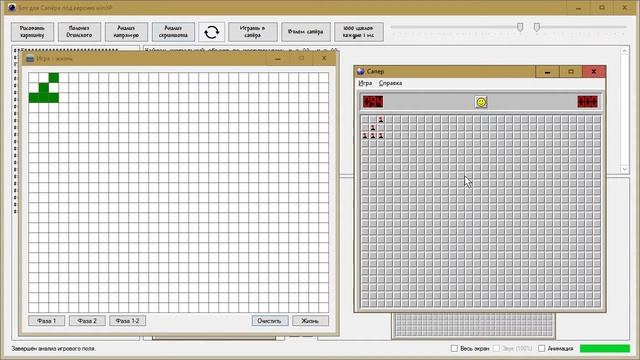Click the button right of Играть в сапёра

click(305, 32)
